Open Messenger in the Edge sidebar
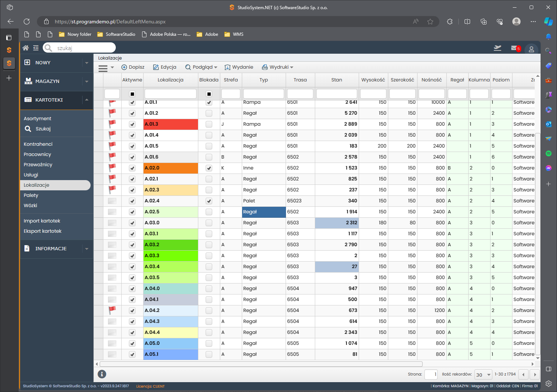The width and height of the screenshot is (557, 392). click(548, 168)
